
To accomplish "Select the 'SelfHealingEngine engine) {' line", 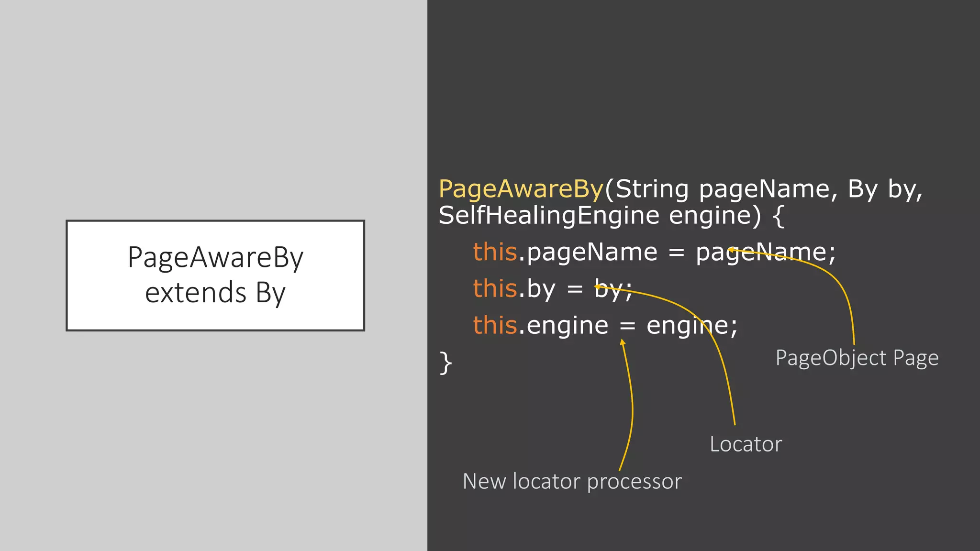I will tap(612, 216).
